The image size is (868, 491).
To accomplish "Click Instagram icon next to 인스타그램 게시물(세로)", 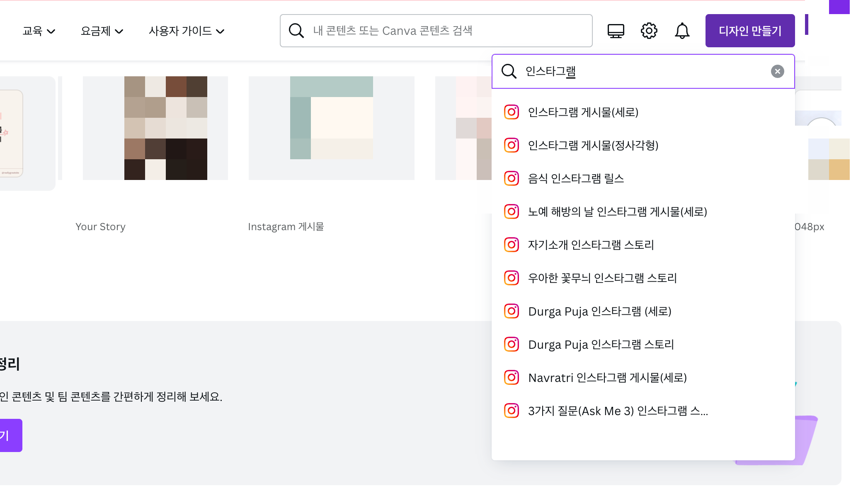I will pyautogui.click(x=511, y=112).
